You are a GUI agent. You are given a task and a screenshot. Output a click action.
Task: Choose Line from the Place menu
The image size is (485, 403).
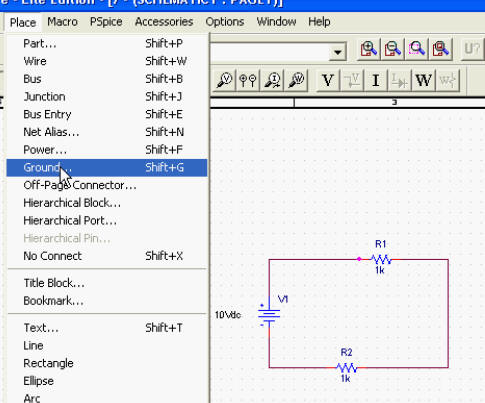pos(107,346)
